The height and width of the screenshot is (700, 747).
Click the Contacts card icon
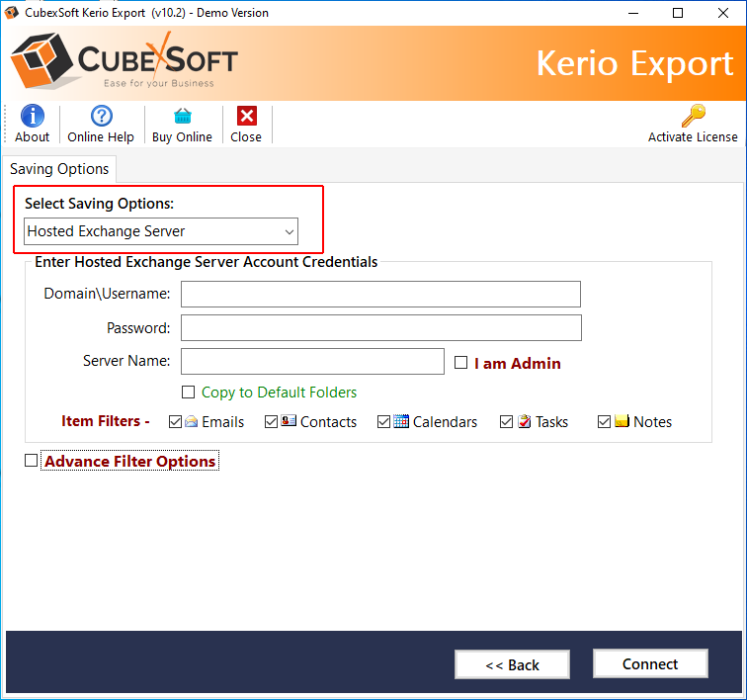[289, 421]
